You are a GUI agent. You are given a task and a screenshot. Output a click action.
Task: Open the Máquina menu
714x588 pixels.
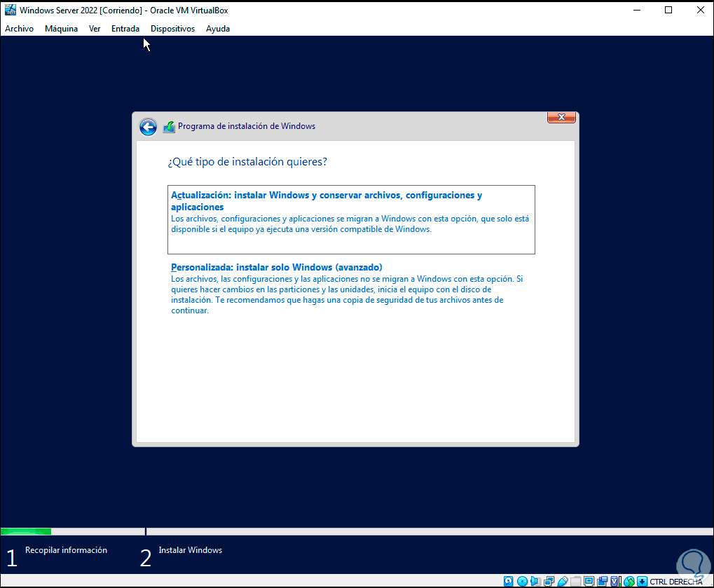point(61,29)
